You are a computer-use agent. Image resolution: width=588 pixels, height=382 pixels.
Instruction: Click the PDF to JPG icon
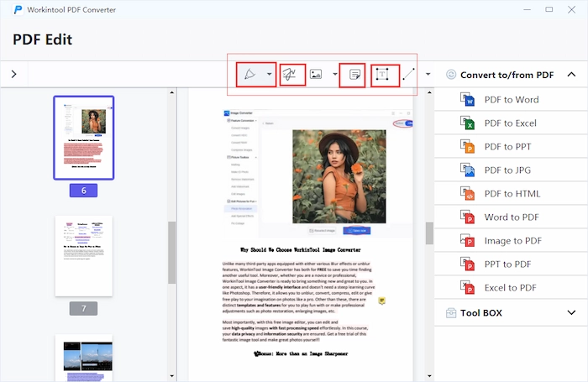(467, 170)
